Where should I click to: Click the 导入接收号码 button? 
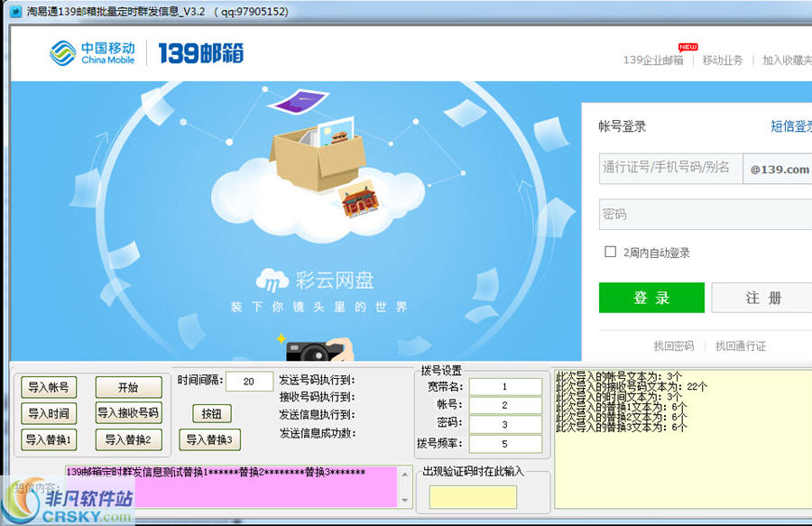[128, 412]
